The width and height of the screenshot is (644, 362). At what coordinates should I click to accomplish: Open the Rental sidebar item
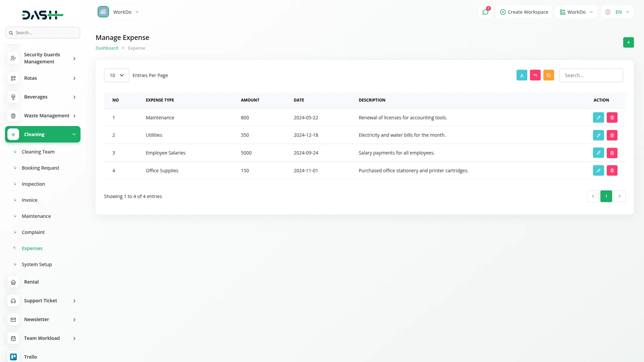pos(31,282)
